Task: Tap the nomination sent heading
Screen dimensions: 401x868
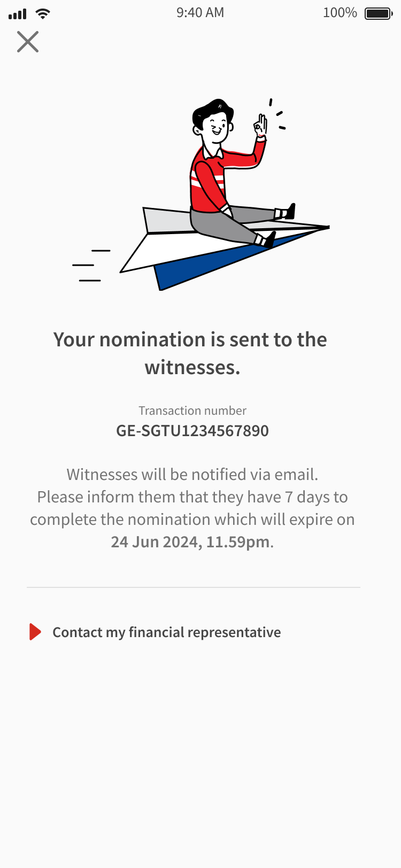Action: pyautogui.click(x=190, y=353)
